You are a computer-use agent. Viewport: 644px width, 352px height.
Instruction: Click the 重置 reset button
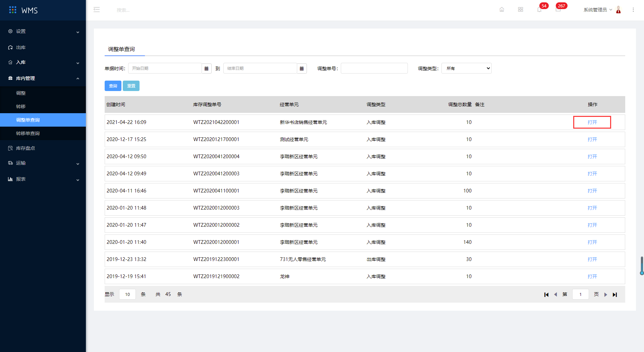click(131, 86)
